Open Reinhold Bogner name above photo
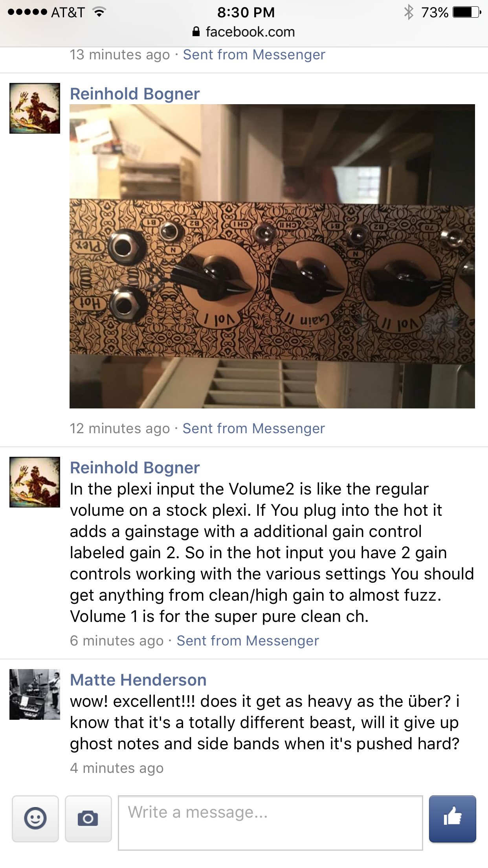Image resolution: width=488 pixels, height=868 pixels. click(135, 94)
